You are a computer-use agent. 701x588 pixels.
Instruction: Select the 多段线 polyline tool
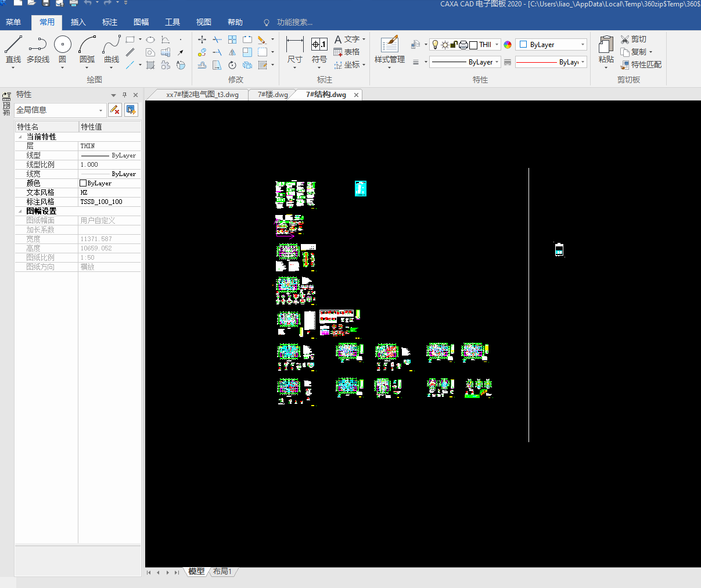tap(38, 51)
